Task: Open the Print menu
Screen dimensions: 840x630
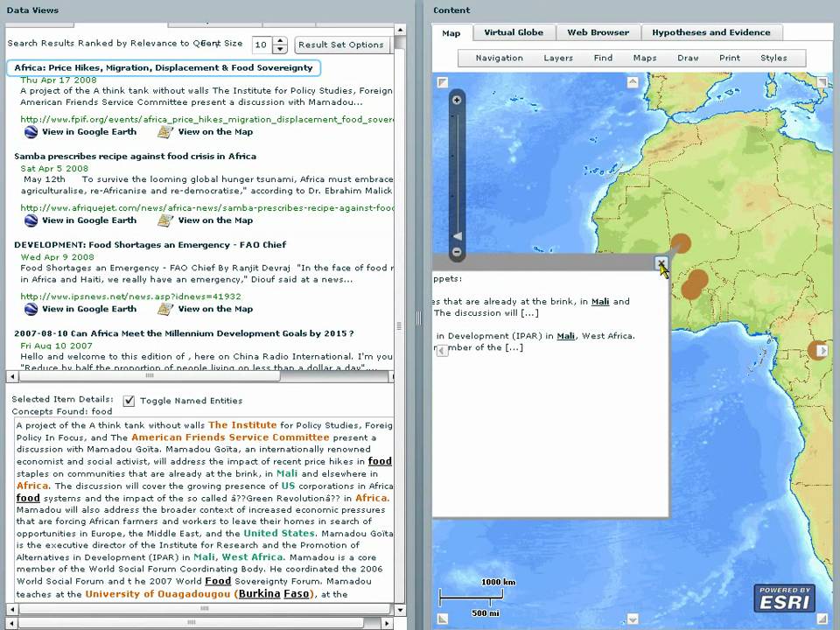Action: (x=730, y=58)
